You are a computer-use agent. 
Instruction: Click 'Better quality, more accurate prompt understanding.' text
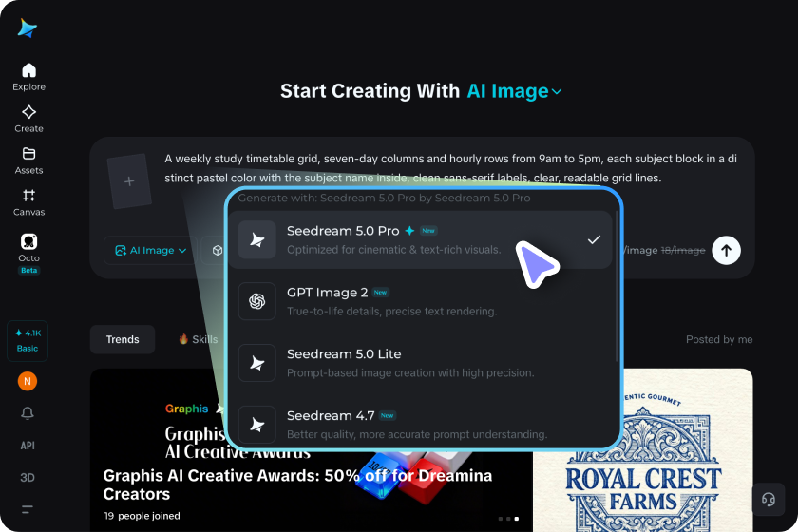(x=417, y=434)
